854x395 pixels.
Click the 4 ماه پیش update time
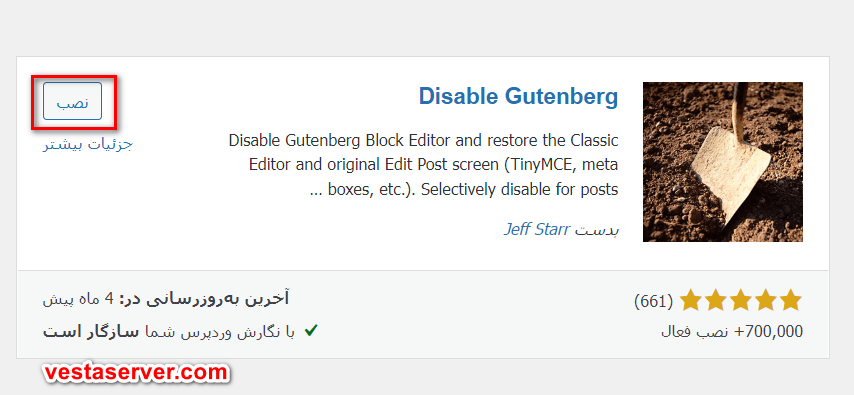[79, 299]
